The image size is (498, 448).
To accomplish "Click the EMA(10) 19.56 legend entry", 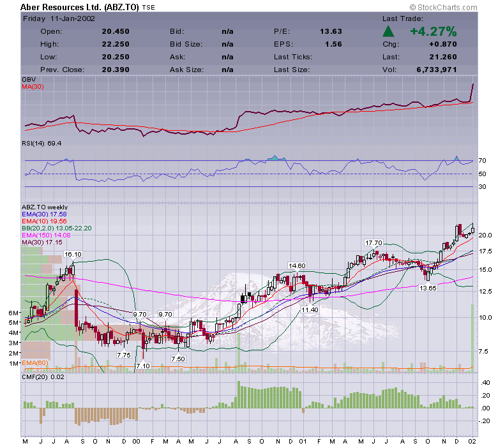I will pyautogui.click(x=44, y=221).
